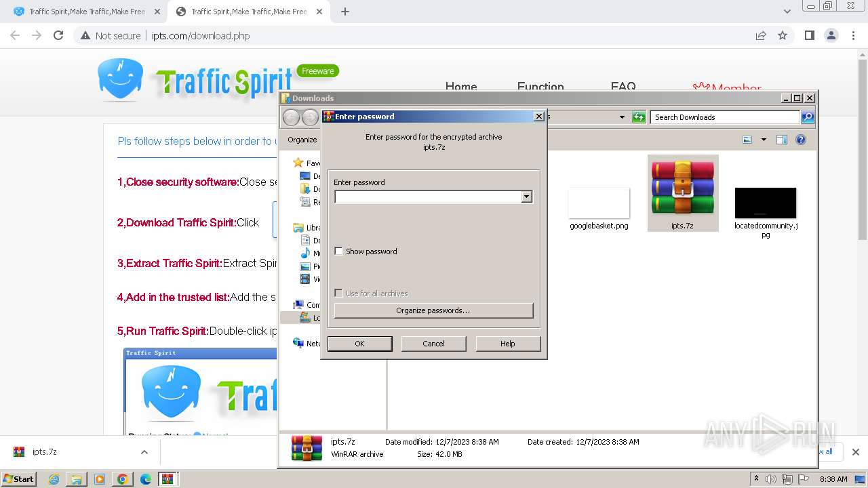Open the FAQ link on website
Image resolution: width=868 pixels, height=488 pixels.
[623, 87]
